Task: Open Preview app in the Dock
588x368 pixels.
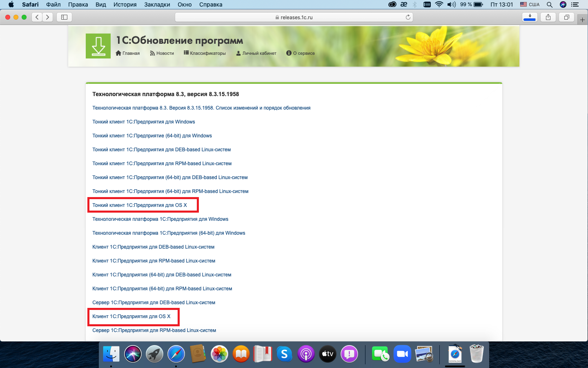Action: click(x=424, y=354)
